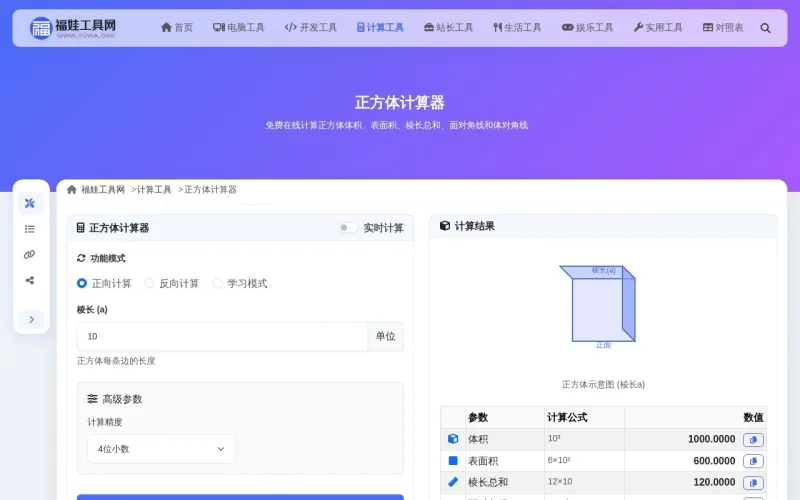
Task: Click the link icon in left sidebar
Action: (30, 255)
